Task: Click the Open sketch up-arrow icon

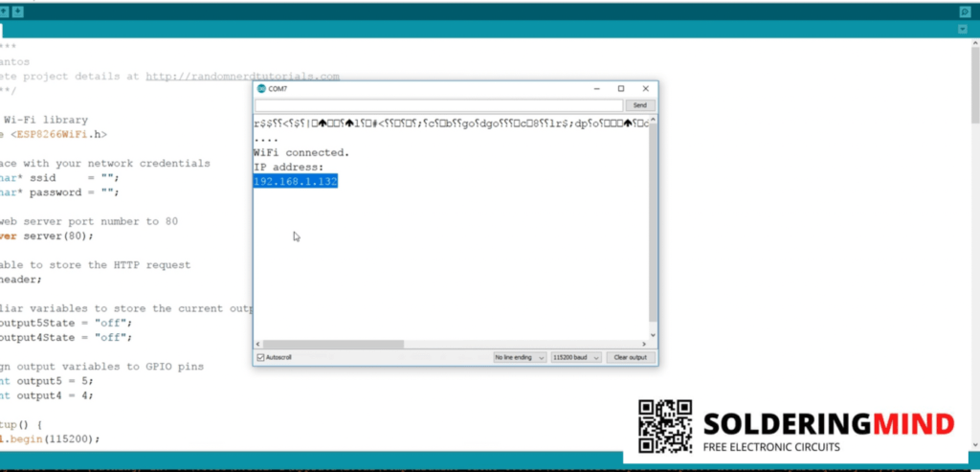Action: pyautogui.click(x=4, y=11)
